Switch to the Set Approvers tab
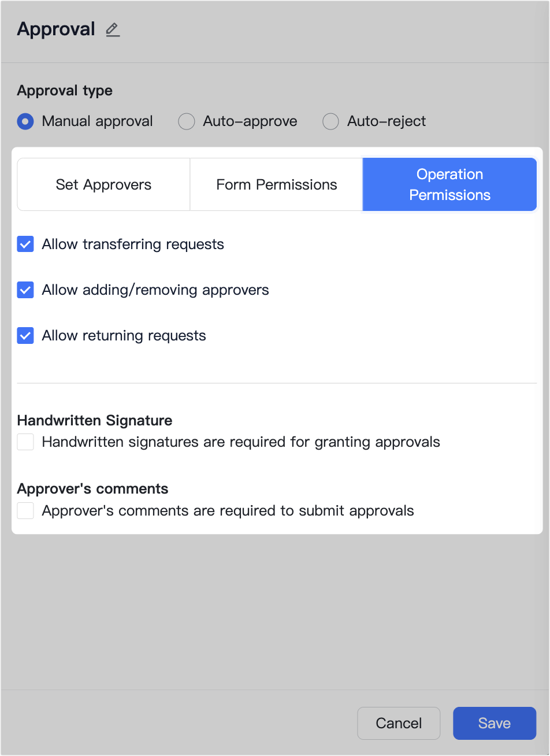This screenshot has height=756, width=550. [103, 184]
